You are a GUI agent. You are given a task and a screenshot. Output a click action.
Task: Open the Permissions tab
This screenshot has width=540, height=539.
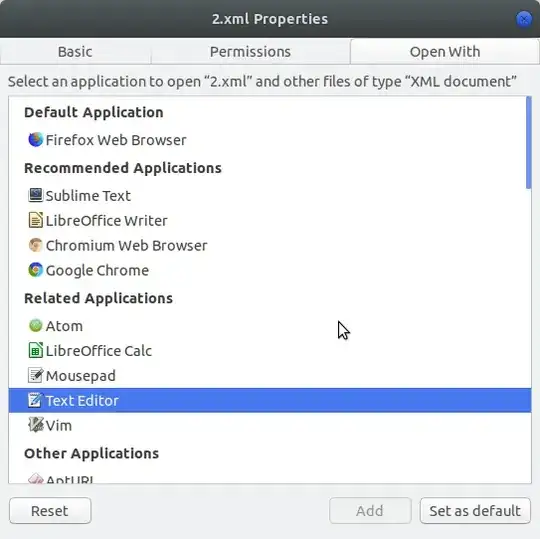(x=250, y=52)
